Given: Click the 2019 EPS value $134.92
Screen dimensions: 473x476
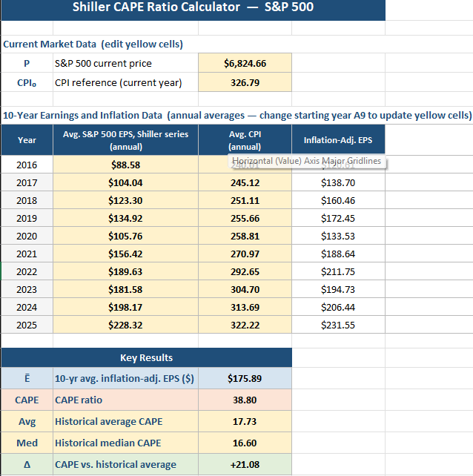Looking at the screenshot, I should (x=125, y=218).
